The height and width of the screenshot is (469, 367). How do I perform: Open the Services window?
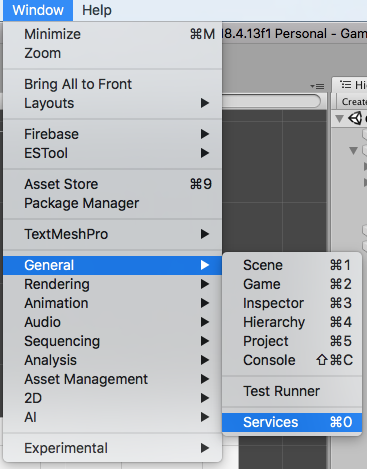292,422
